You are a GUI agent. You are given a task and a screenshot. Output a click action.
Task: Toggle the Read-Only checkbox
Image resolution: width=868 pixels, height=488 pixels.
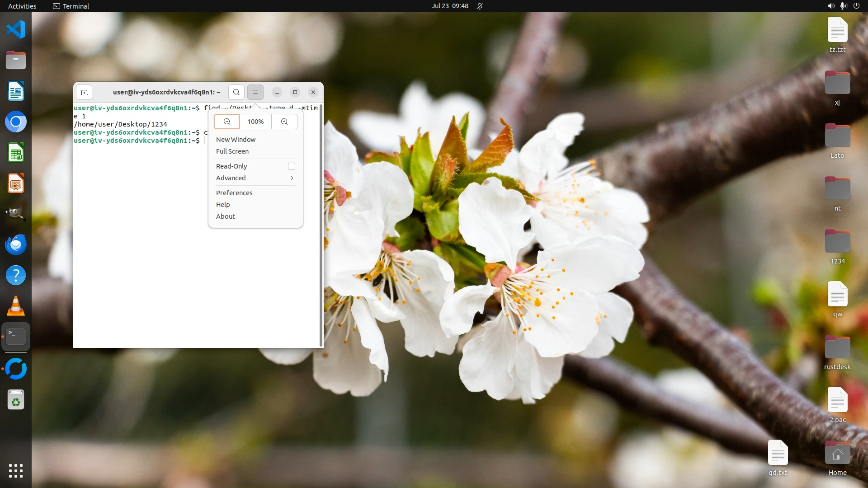point(292,166)
